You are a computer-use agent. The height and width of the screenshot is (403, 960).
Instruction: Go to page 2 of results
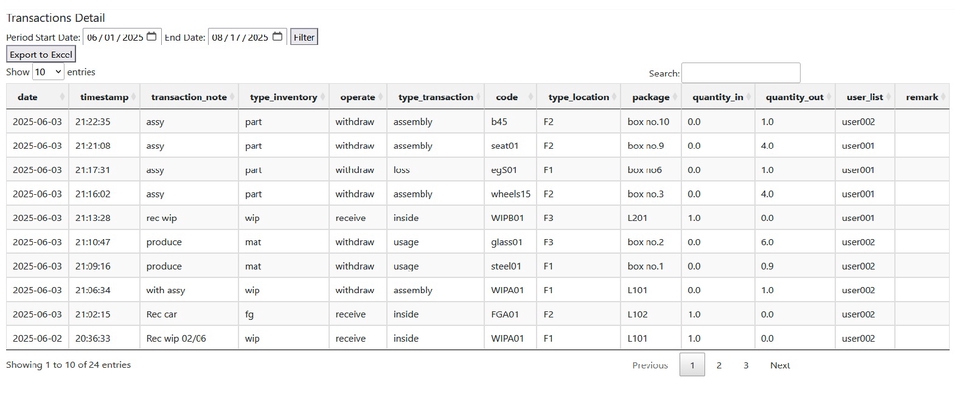(718, 365)
